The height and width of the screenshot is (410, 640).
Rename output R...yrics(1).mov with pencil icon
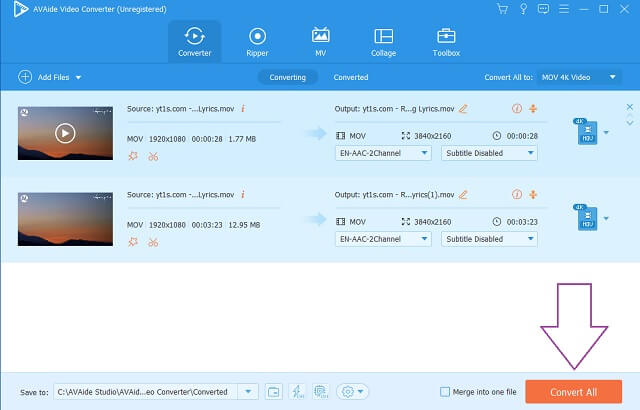coord(463,195)
